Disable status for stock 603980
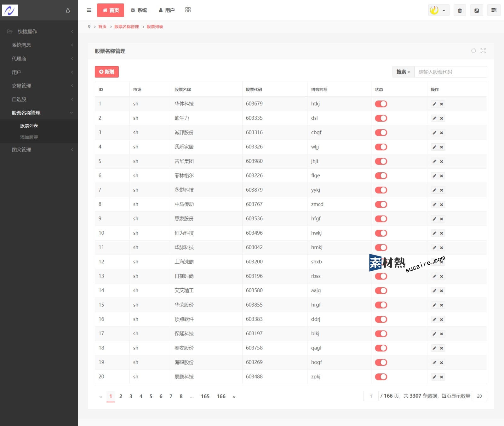504x426 pixels. point(381,161)
